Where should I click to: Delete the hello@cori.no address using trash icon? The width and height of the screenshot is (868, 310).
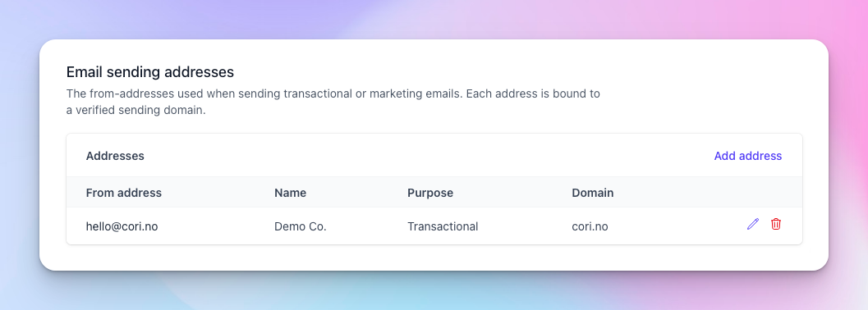pos(776,224)
